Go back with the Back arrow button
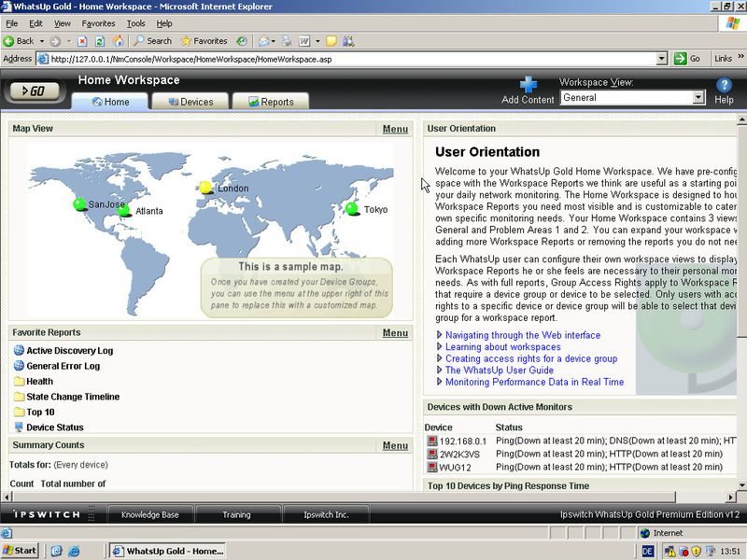 pyautogui.click(x=19, y=41)
